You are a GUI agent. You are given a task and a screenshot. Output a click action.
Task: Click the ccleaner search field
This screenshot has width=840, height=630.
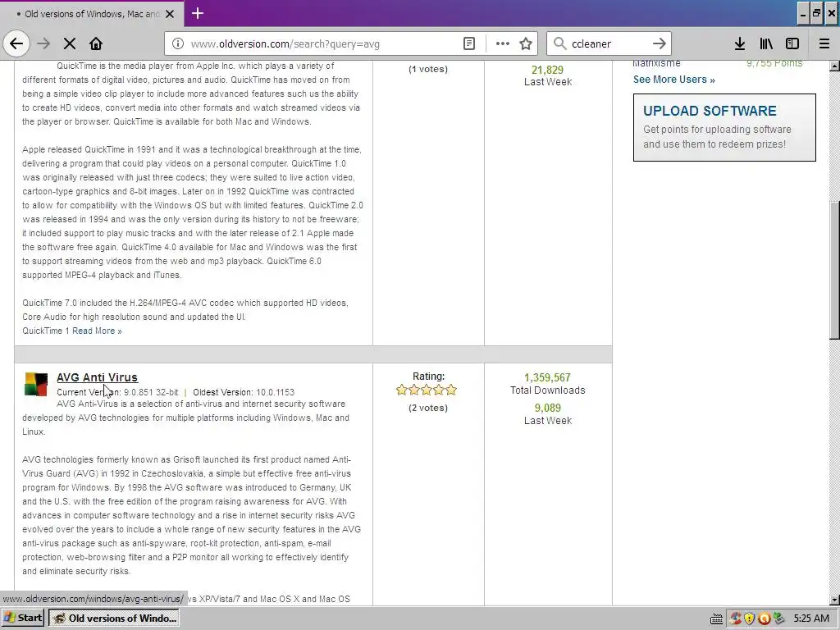click(x=609, y=43)
